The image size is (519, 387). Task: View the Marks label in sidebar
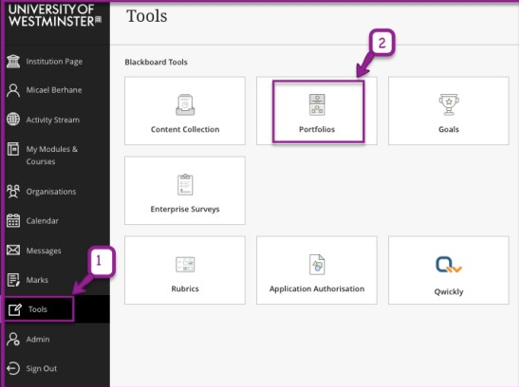[37, 280]
